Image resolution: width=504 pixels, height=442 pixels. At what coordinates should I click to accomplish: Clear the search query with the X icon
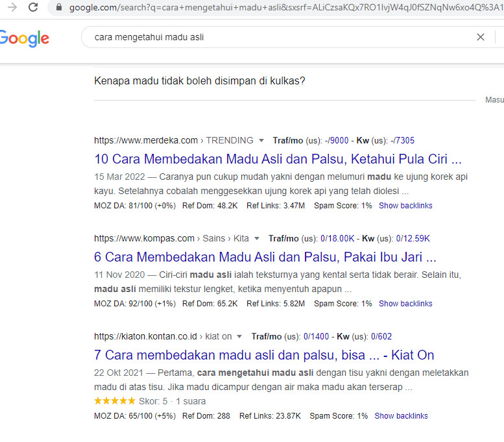click(x=481, y=37)
